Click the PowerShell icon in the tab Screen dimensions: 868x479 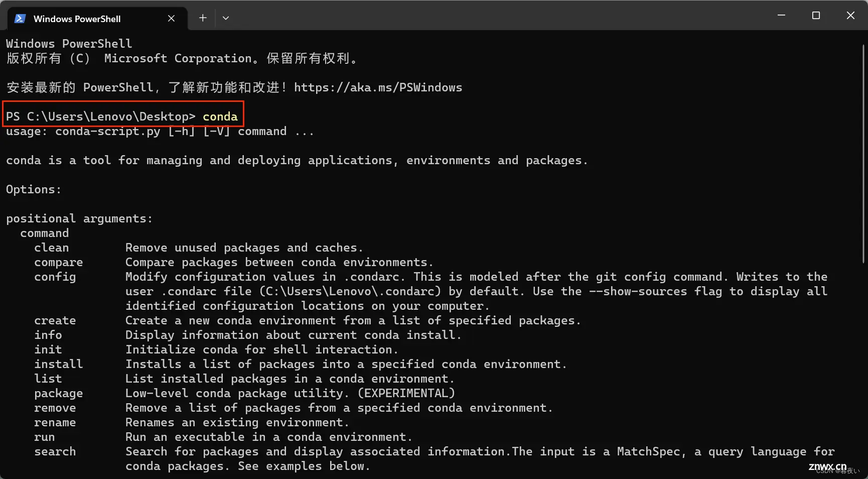tap(20, 19)
